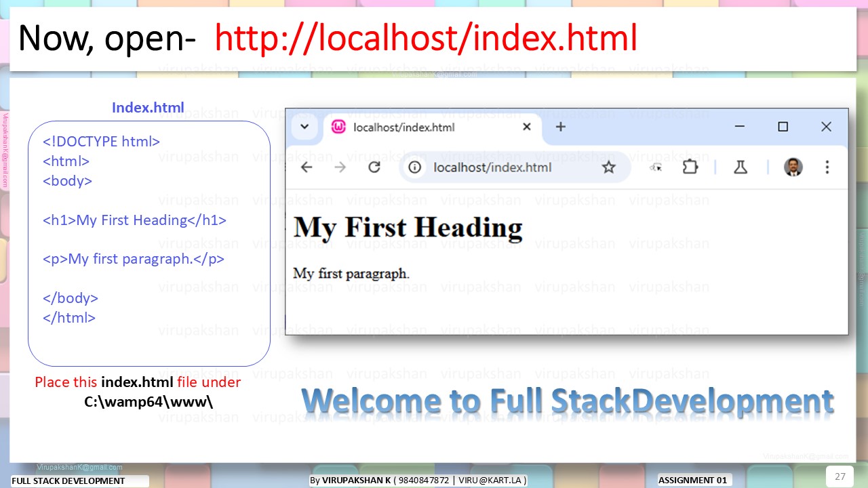View site information icon in address bar
This screenshot has width=868, height=488.
point(415,167)
